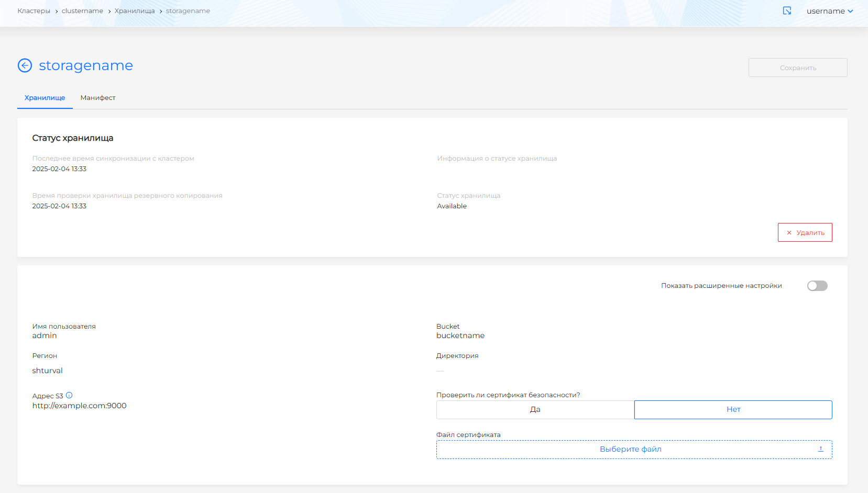Click the storagename page heading
Viewport: 868px width, 493px height.
[86, 65]
